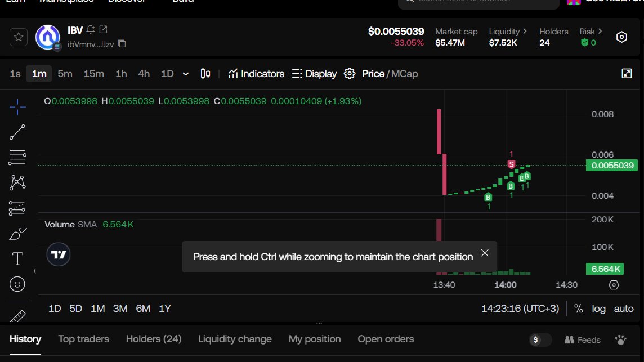Image resolution: width=644 pixels, height=362 pixels.
Task: Set timeframe to 5m
Action: (65, 74)
